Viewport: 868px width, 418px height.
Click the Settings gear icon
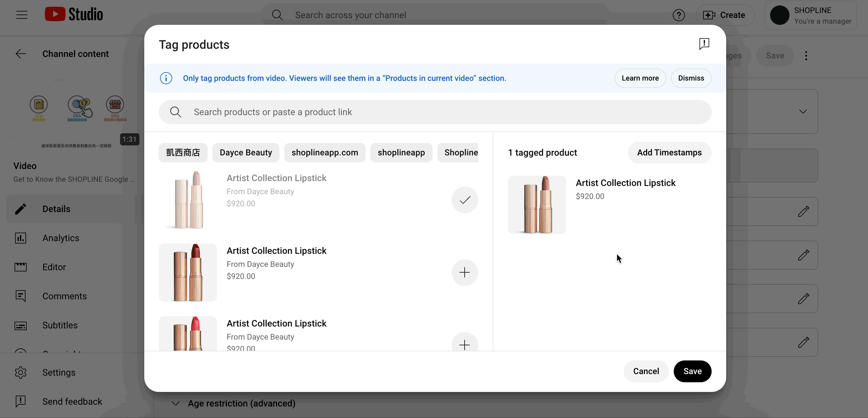coord(21,373)
